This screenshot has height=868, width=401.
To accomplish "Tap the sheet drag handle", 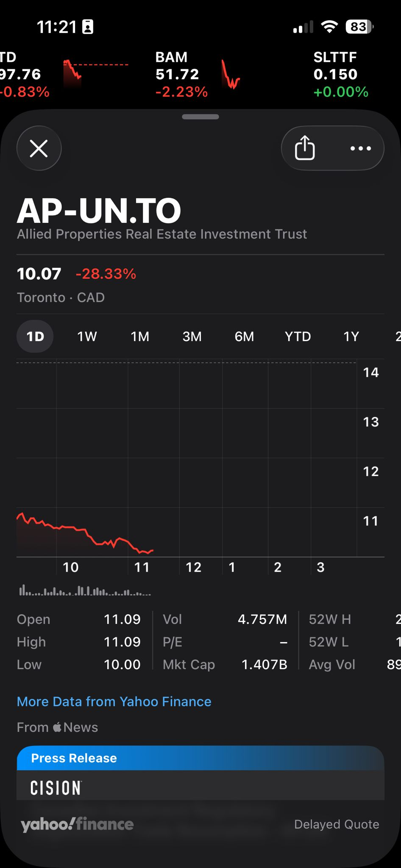I will pos(200,117).
